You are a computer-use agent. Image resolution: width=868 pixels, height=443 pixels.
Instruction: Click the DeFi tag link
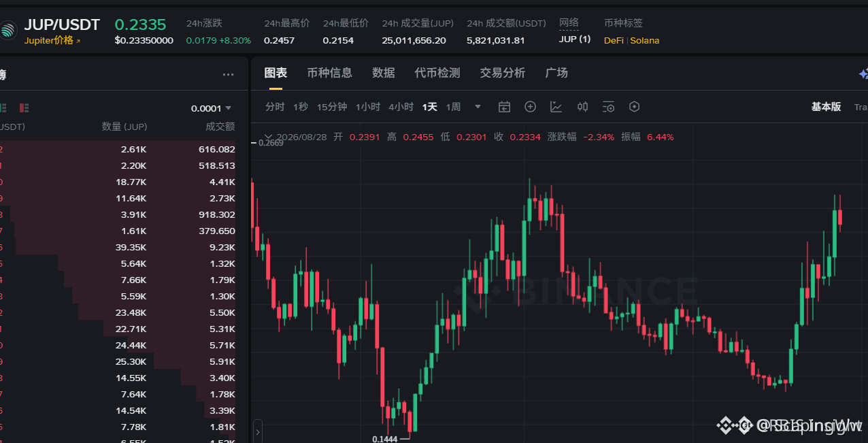click(614, 40)
